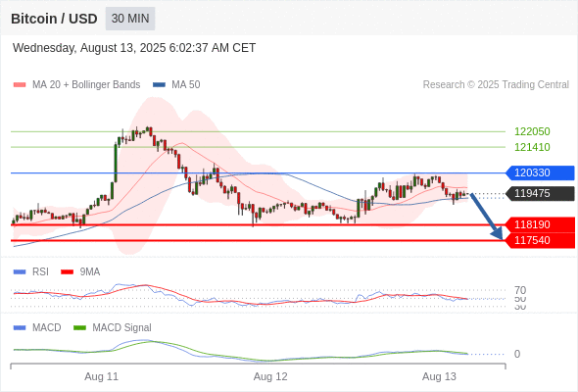Viewport: 578px width, 392px height.
Task: Click the Aug 12 date axis label
Action: (270, 376)
